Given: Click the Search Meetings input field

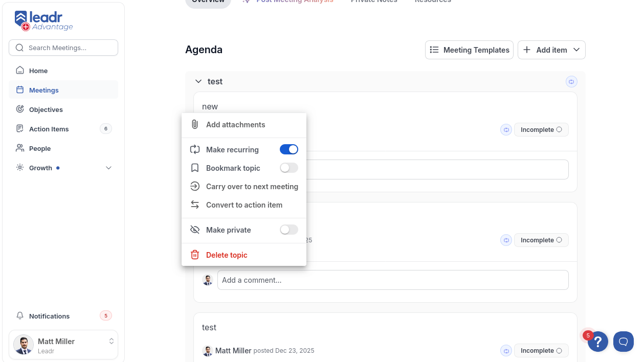Looking at the screenshot, I should (x=63, y=48).
